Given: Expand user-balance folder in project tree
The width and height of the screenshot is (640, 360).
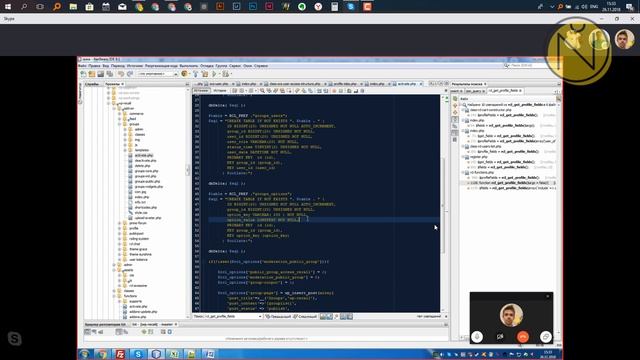Looking at the screenshot, I should tap(120, 260).
